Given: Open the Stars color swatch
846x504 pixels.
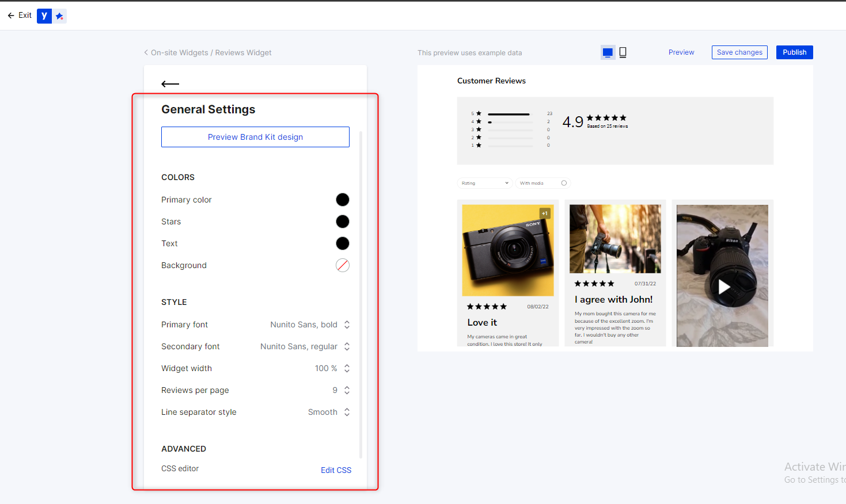Looking at the screenshot, I should click(x=343, y=222).
